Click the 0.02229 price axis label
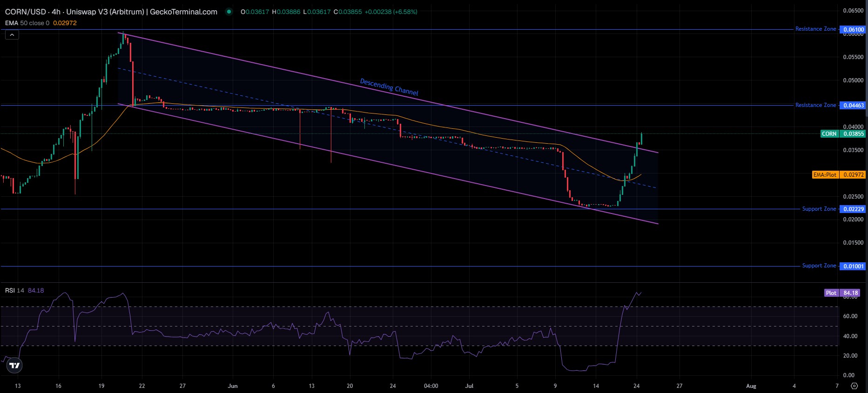868x393 pixels. pyautogui.click(x=853, y=209)
